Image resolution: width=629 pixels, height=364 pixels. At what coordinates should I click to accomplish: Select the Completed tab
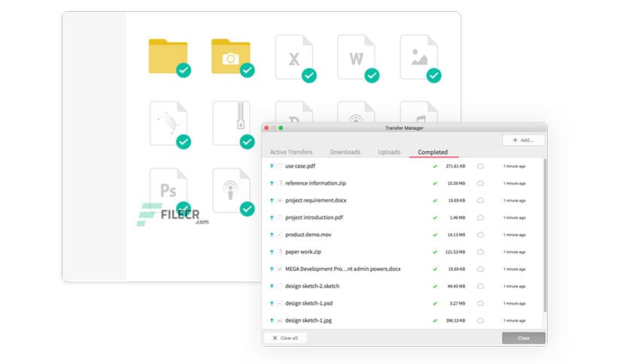click(433, 152)
